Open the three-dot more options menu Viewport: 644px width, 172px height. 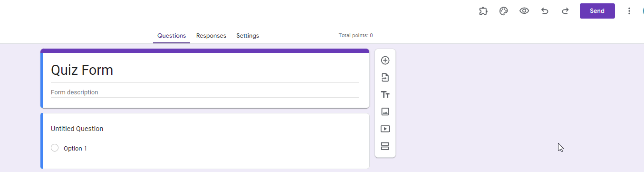(629, 11)
